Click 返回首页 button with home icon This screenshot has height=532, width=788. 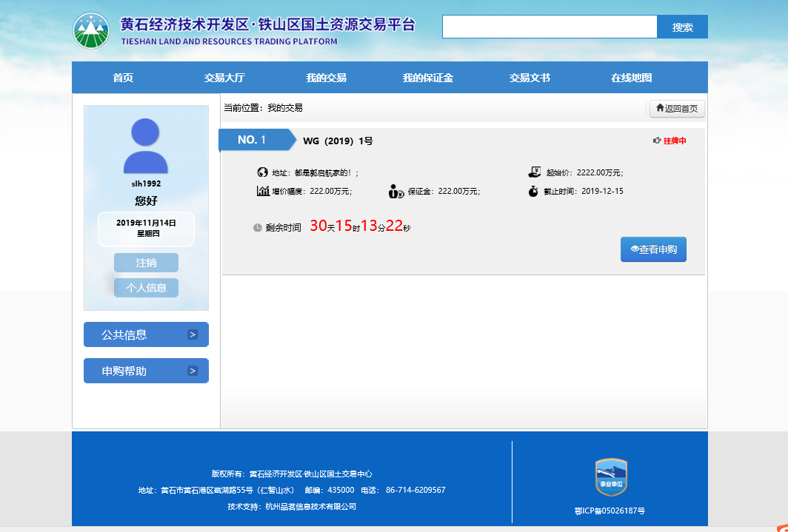pyautogui.click(x=677, y=109)
